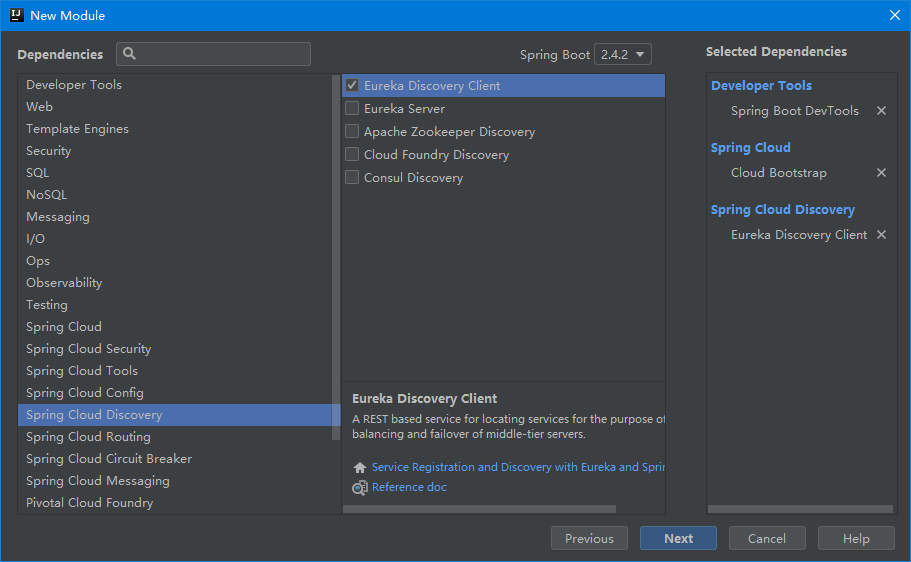Remove Cloud Bootstrap from selected dependencies

[x=881, y=173]
